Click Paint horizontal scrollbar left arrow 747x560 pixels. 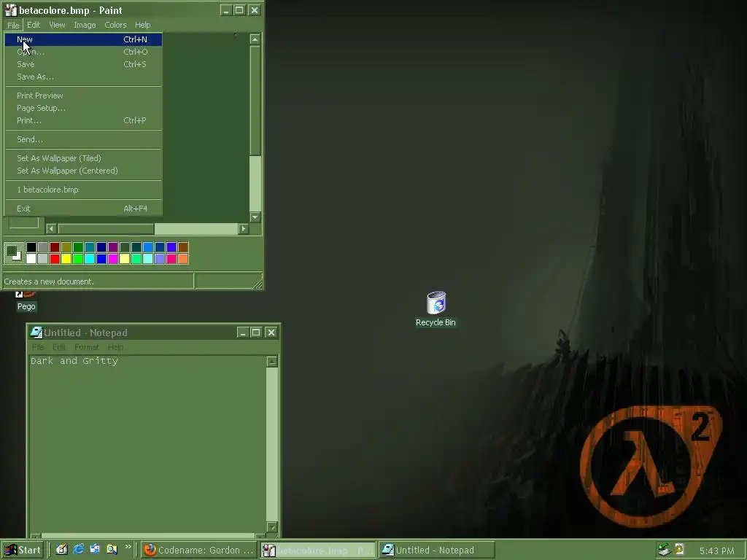click(52, 228)
